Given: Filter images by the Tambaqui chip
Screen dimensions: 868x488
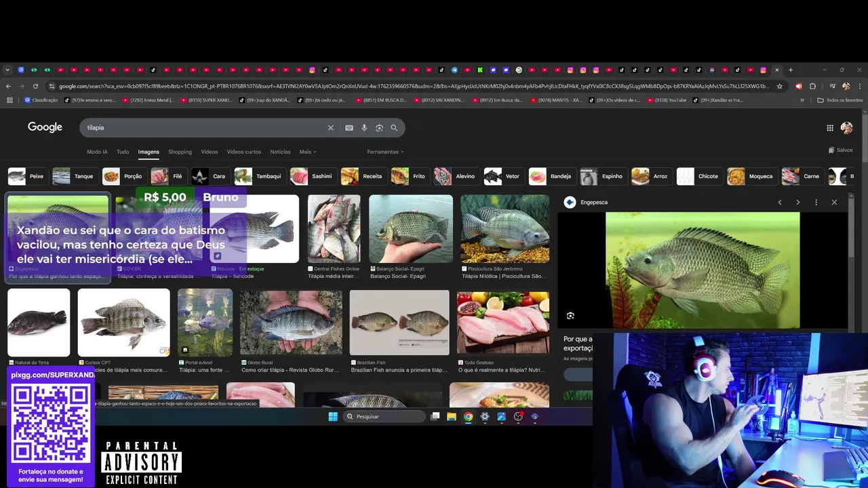Looking at the screenshot, I should [x=259, y=176].
